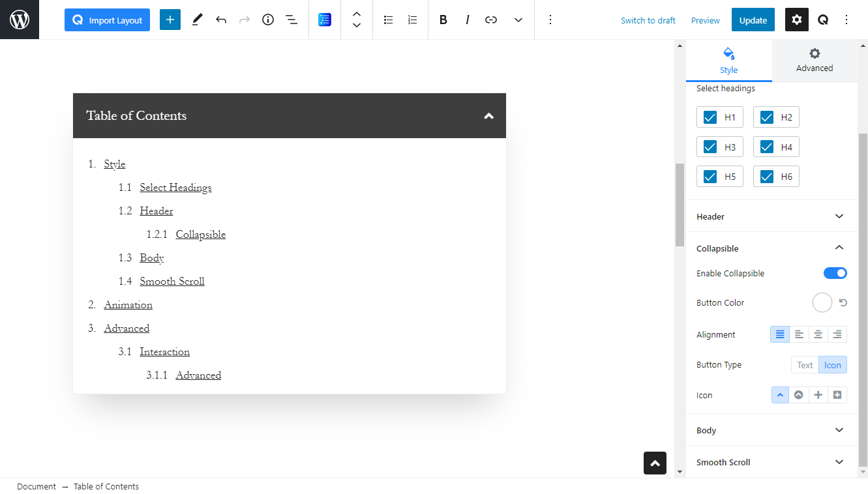Open the Button Color picker swatch
868x494 pixels.
point(822,302)
